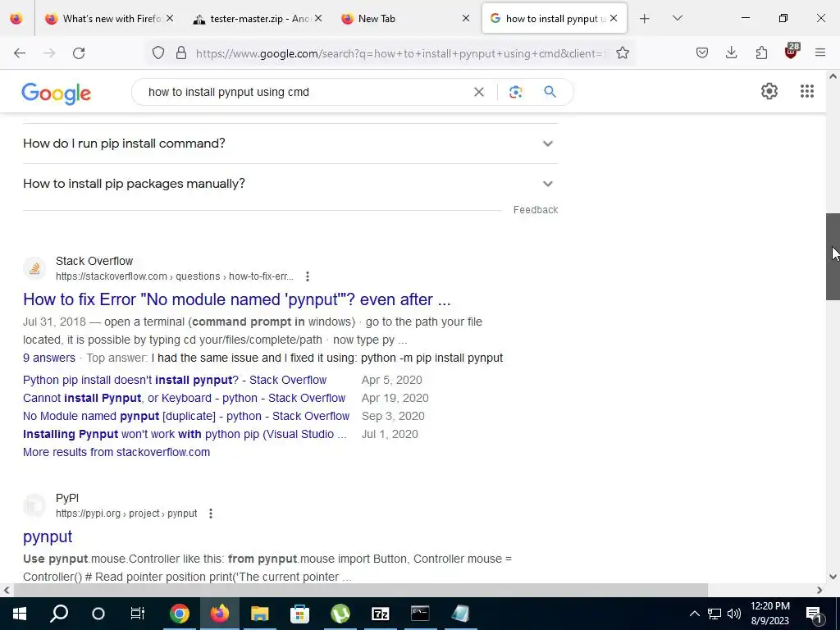Open the tracking protection shield icon
This screenshot has width=840, height=630.
158,53
